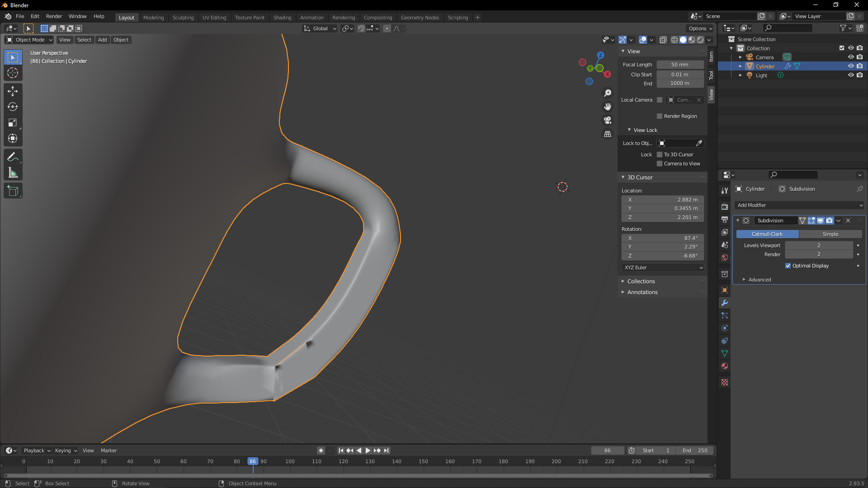Screen dimensions: 868x488
Task: Hide Light object with eye icon
Action: pyautogui.click(x=850, y=75)
